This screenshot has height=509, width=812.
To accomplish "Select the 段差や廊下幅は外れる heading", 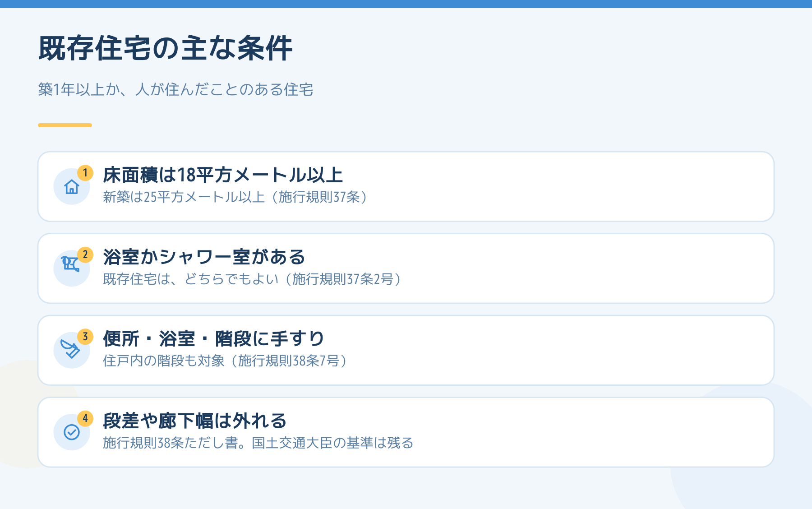I will pos(195,421).
